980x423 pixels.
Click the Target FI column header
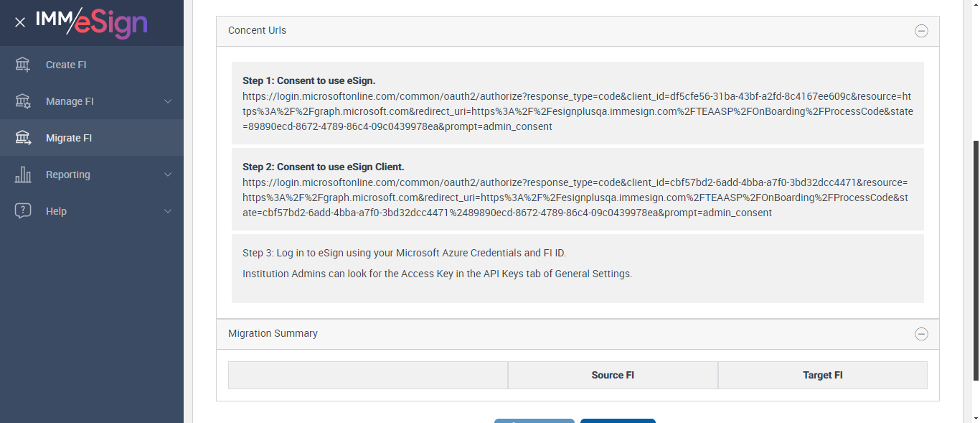[822, 375]
